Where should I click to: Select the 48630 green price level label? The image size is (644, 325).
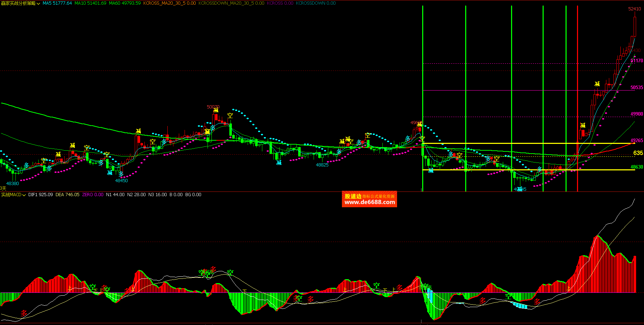[x=636, y=167]
